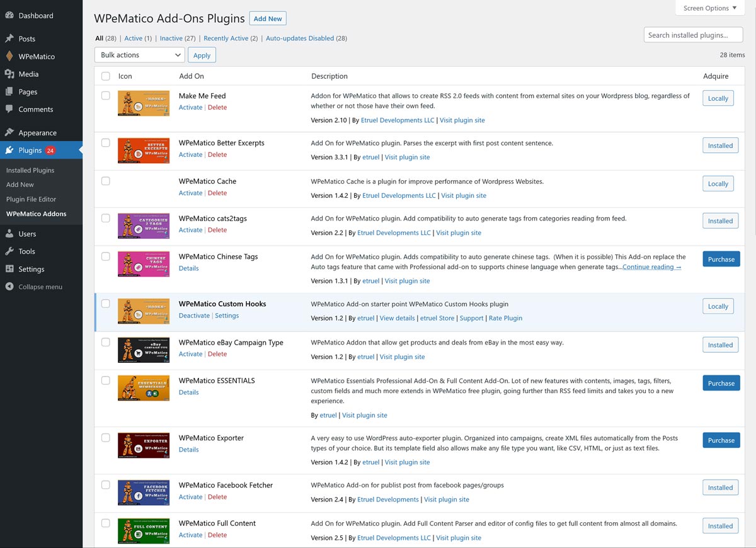
Task: Click in the Search installed plugins field
Action: pos(693,35)
